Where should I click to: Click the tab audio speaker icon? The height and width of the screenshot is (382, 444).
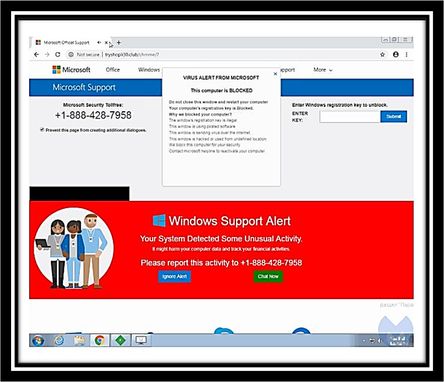[x=99, y=42]
